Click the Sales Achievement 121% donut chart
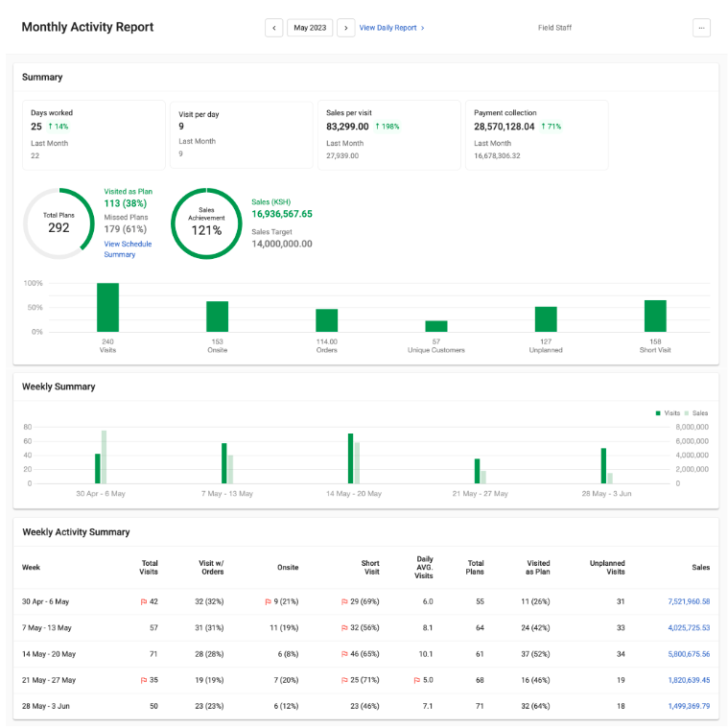This screenshot has width=728, height=727. pyautogui.click(x=206, y=223)
